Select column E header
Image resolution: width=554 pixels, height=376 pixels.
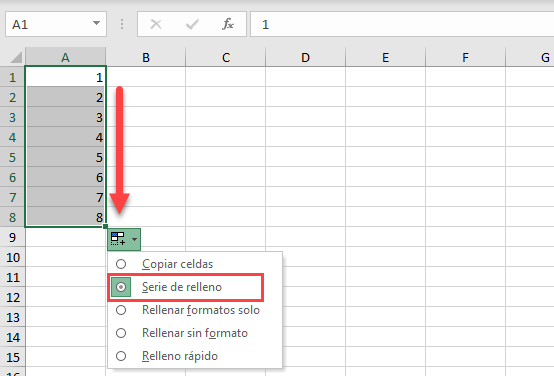click(x=385, y=57)
